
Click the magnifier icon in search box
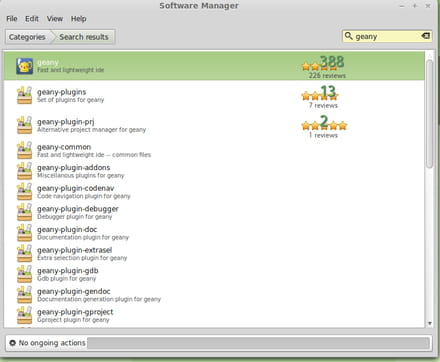pos(348,36)
